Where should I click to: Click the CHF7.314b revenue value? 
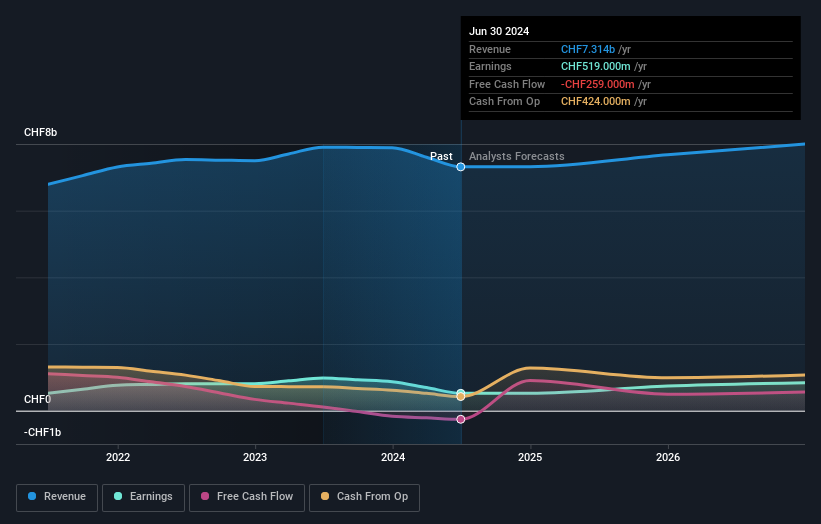click(x=587, y=49)
